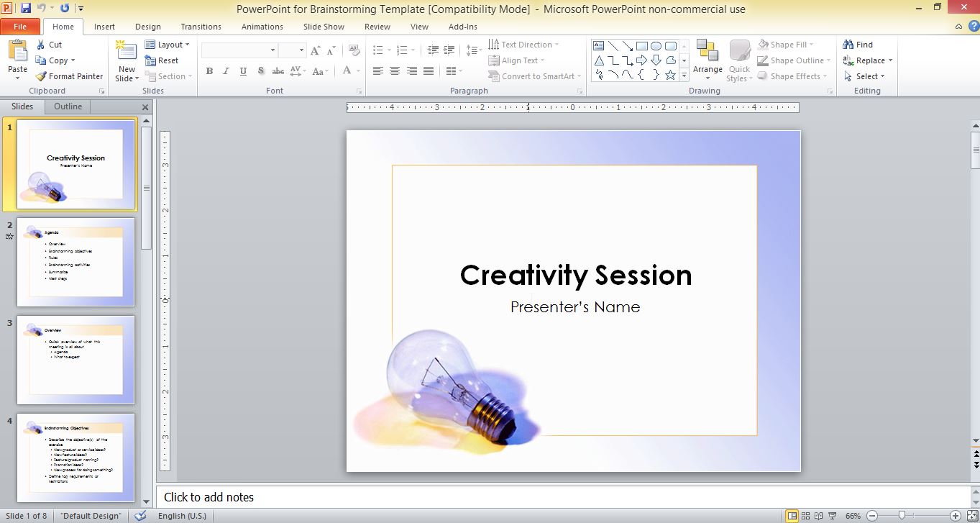Open Customize Quick Access Toolbar arrow
Viewport: 980px width, 523px height.
[x=80, y=9]
